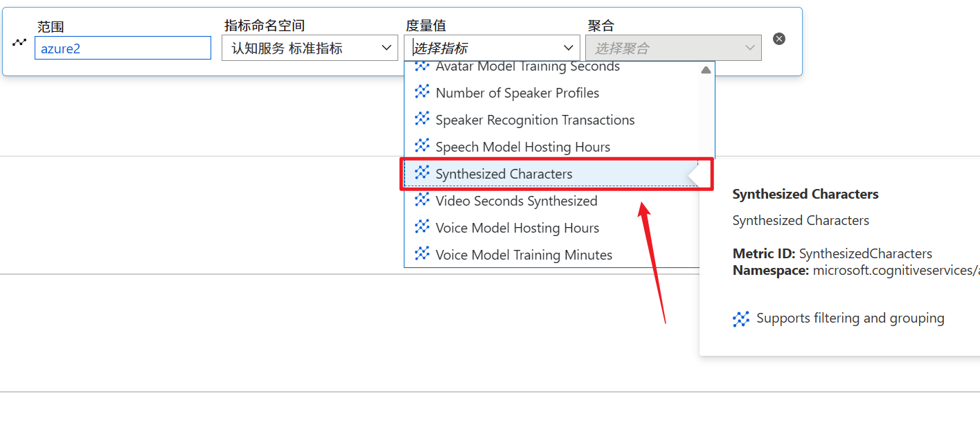
Task: Collapse the 度量值 dropdown using its chevron
Action: pyautogui.click(x=569, y=48)
